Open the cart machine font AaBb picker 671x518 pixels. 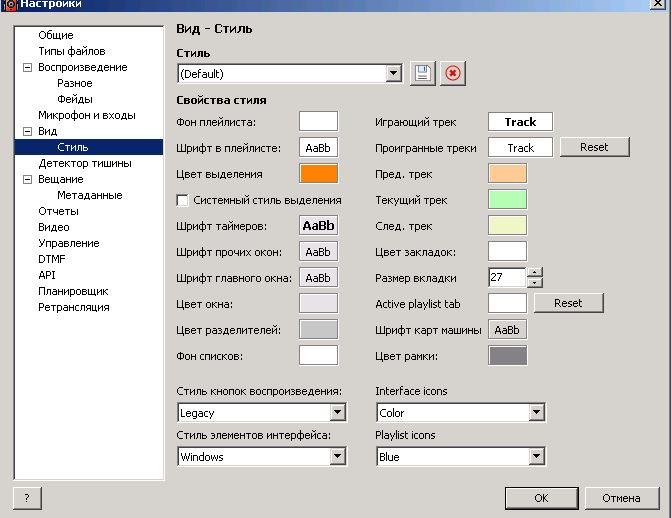pyautogui.click(x=507, y=329)
